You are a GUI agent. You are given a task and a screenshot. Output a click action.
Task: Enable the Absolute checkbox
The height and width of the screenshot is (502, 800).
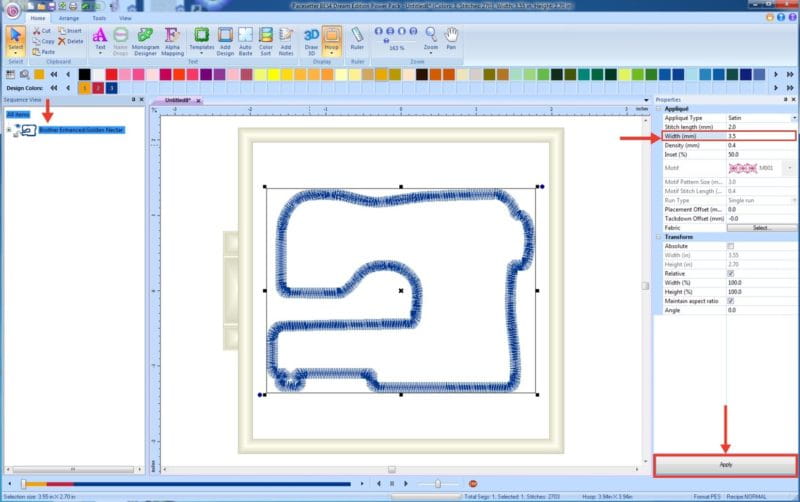731,245
